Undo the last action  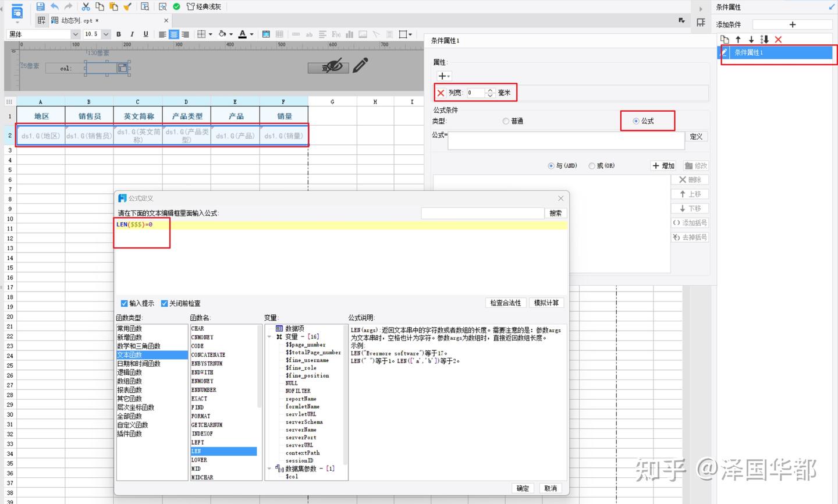[x=55, y=6]
